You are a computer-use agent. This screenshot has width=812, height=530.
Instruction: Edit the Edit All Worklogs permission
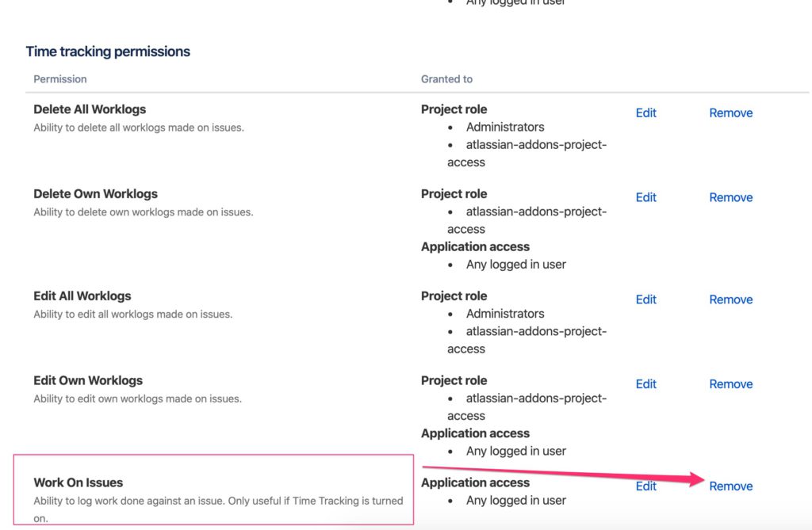click(x=645, y=299)
